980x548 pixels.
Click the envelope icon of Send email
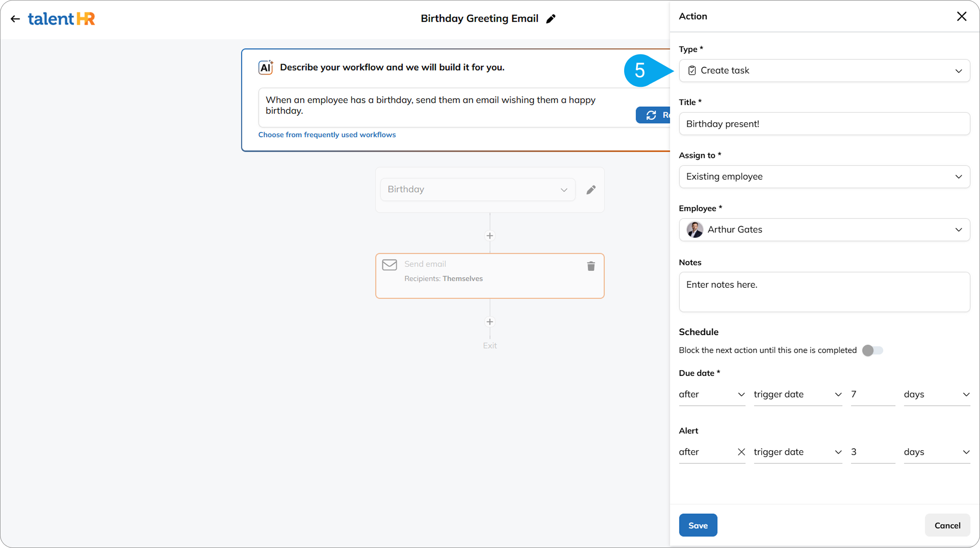click(x=390, y=265)
